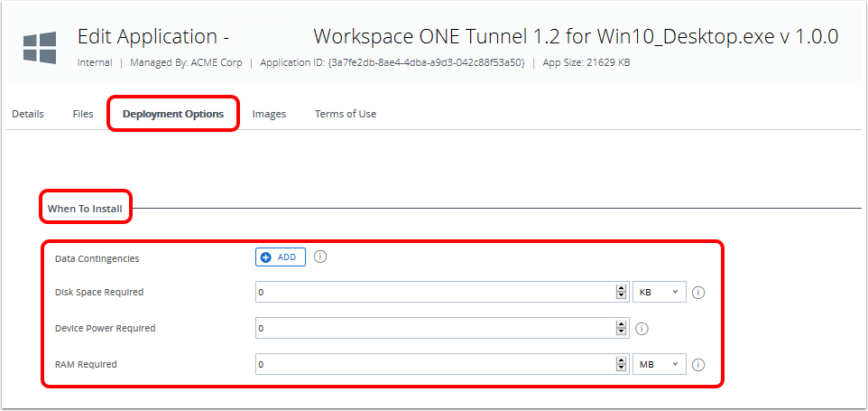Show info for Data Contingencies
The width and height of the screenshot is (868, 411).
coord(320,257)
